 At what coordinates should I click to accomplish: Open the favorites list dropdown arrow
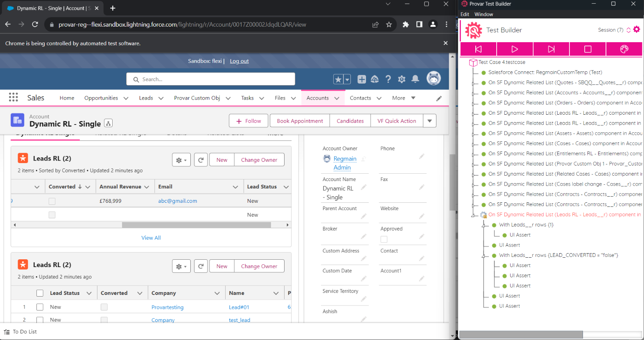347,79
